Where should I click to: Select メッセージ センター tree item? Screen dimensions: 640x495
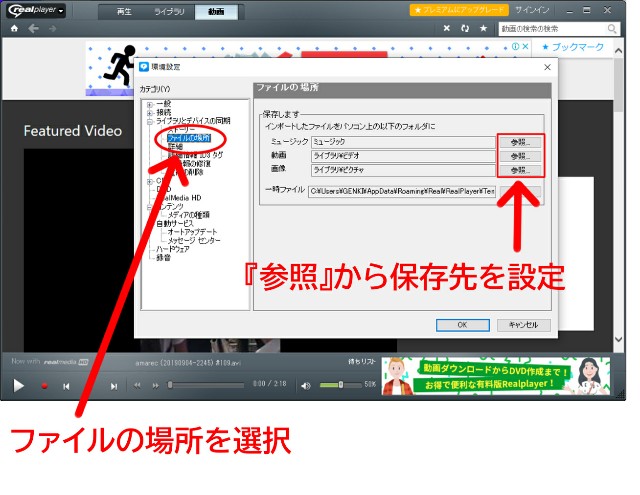(x=194, y=240)
